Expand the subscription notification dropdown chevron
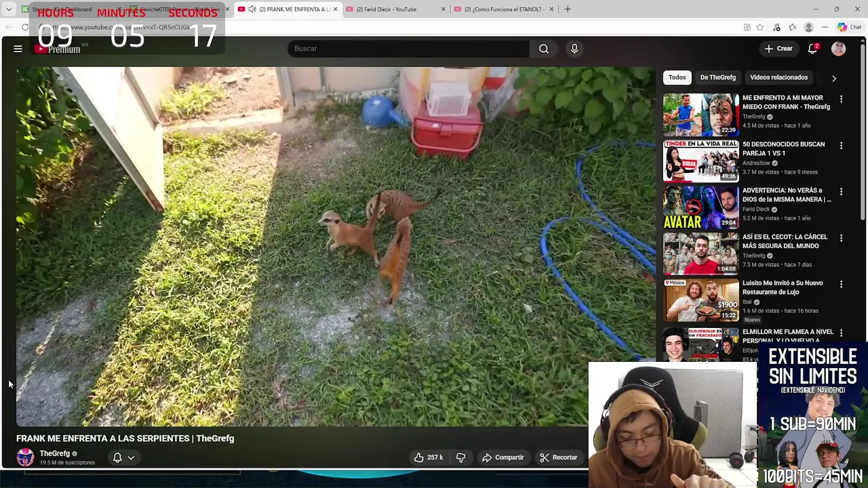This screenshot has width=868, height=488. [x=131, y=457]
